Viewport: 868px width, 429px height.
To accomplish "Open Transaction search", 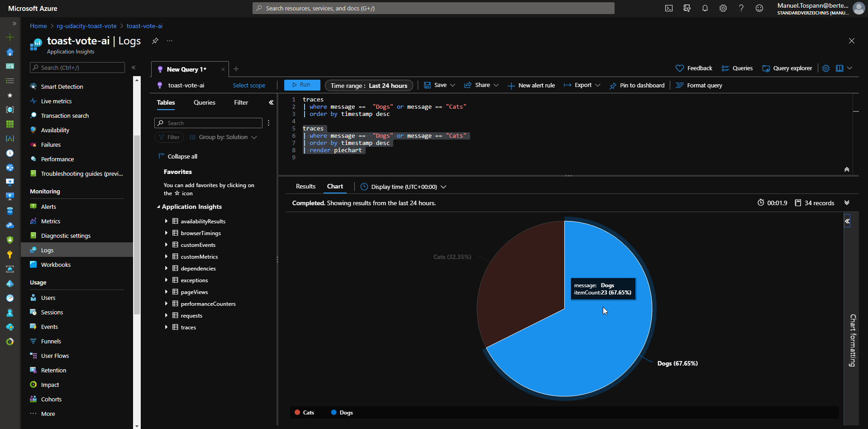I will [65, 116].
